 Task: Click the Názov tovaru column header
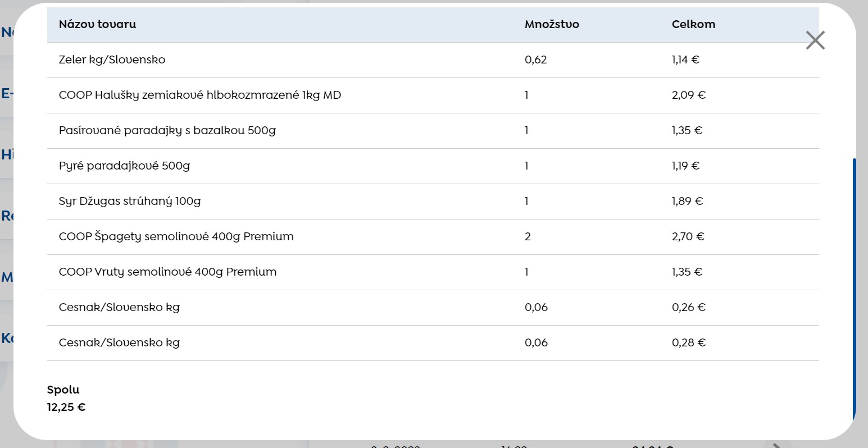(x=98, y=24)
